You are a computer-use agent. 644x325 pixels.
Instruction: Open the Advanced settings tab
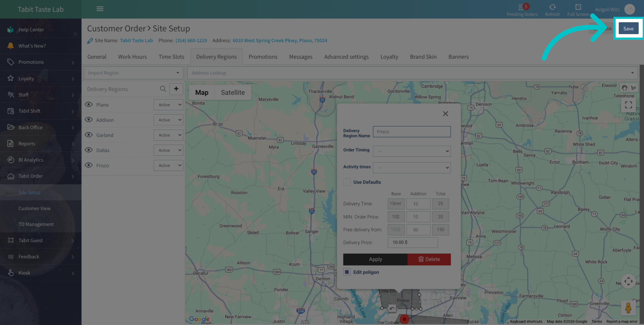[x=346, y=57]
